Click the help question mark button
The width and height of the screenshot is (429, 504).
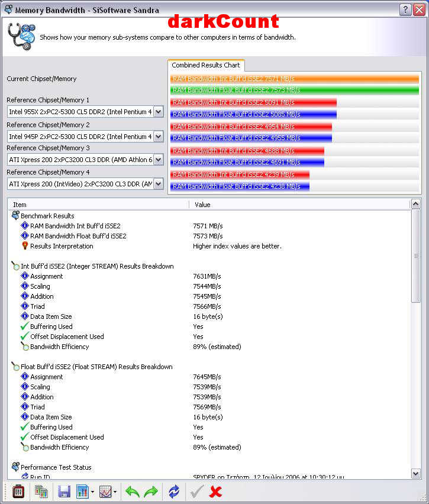(x=405, y=9)
